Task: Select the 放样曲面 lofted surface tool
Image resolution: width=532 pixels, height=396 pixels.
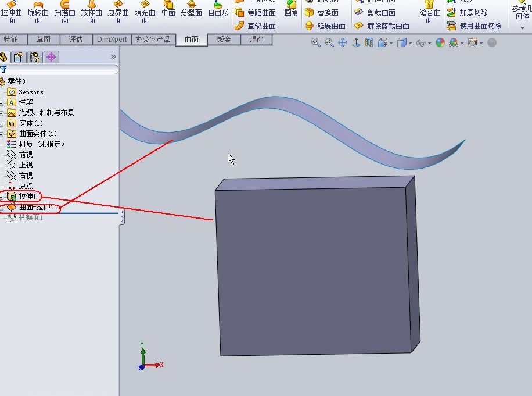Action: click(x=92, y=12)
